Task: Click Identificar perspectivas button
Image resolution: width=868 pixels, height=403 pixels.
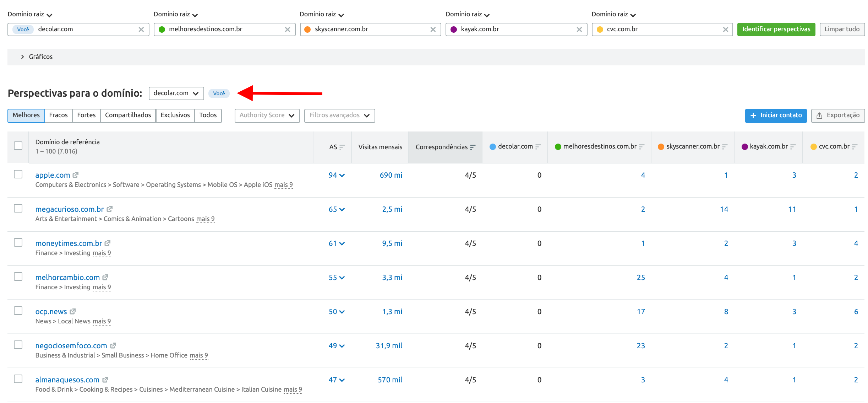Action: [776, 29]
